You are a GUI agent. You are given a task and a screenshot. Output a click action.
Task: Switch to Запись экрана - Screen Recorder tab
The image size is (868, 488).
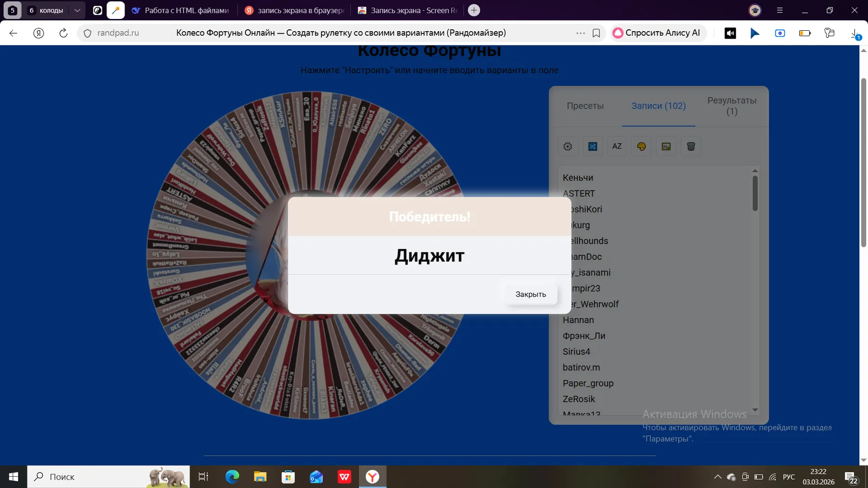[x=408, y=10]
